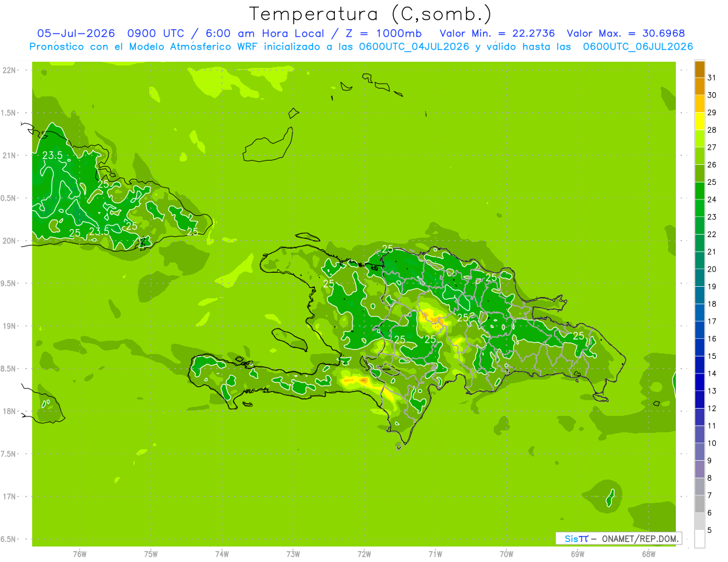
Task: Click the '19N' latitude axis label
Action: [10, 326]
